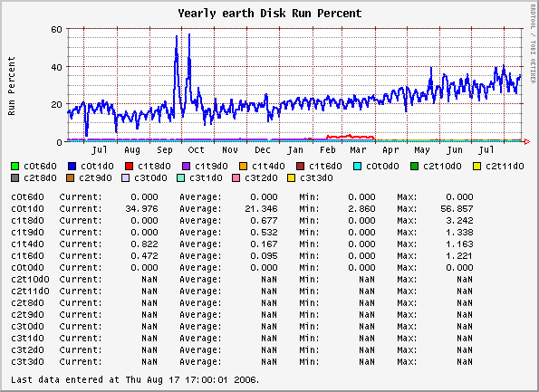Click the c1t6d0 average value 0.095
This screenshot has width=539, height=392.
pyautogui.click(x=264, y=255)
